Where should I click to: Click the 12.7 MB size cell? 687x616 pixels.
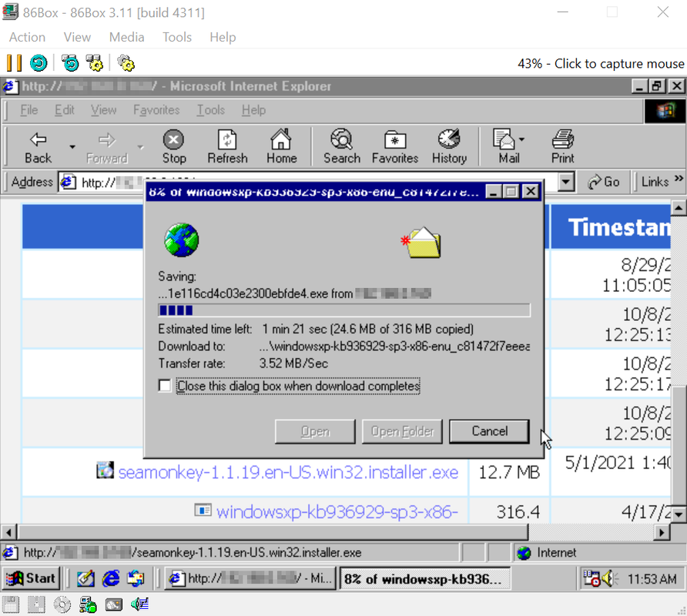point(508,472)
